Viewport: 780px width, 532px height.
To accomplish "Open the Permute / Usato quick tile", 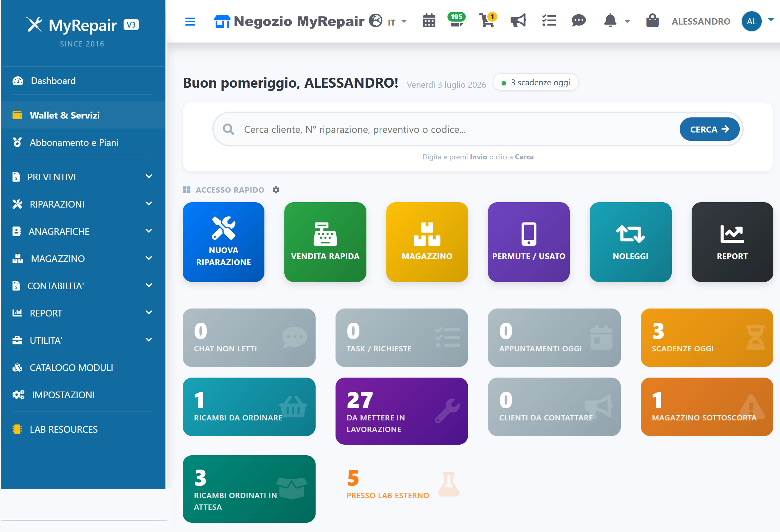I will [529, 242].
